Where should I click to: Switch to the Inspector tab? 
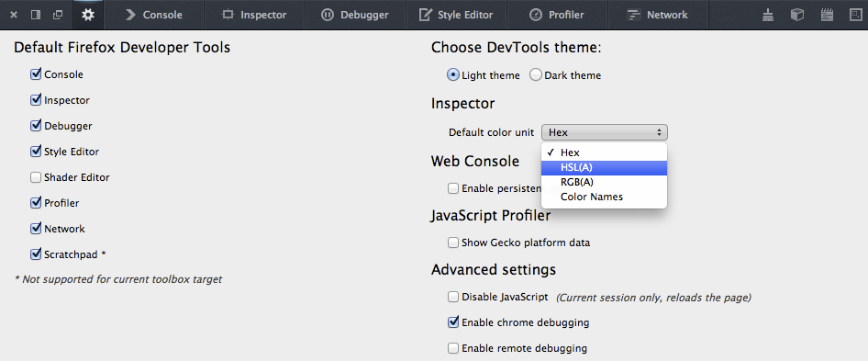pos(254,15)
